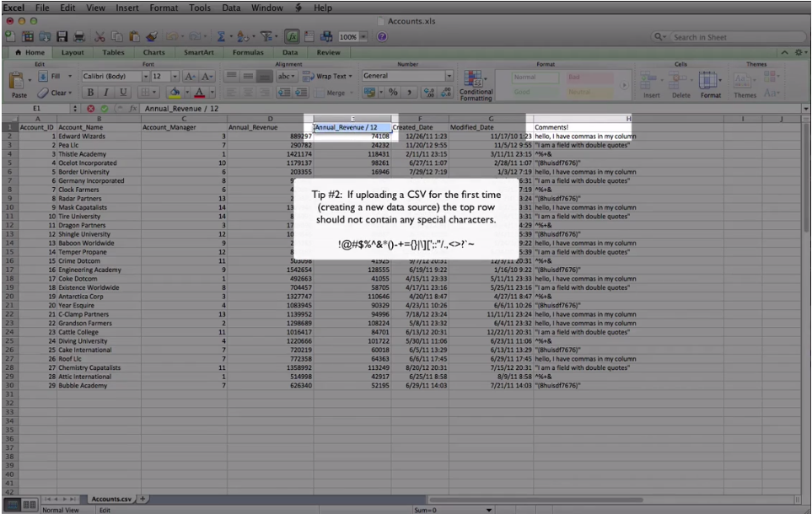This screenshot has width=812, height=514.
Task: Open the zoom percentage dropdown
Action: 363,37
